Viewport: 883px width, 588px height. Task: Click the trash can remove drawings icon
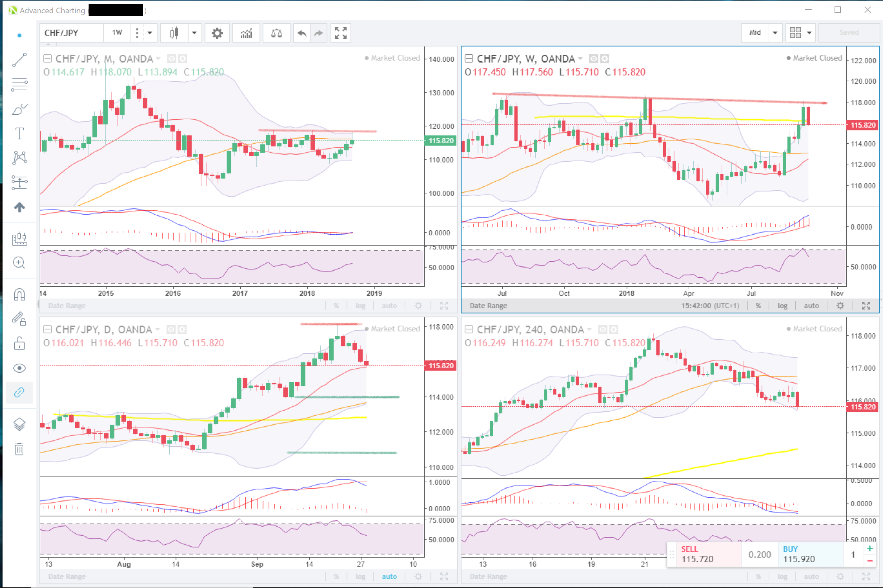click(x=19, y=449)
